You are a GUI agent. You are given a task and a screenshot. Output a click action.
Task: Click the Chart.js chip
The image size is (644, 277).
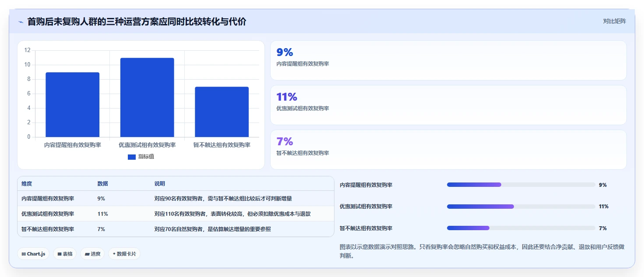[x=34, y=254]
